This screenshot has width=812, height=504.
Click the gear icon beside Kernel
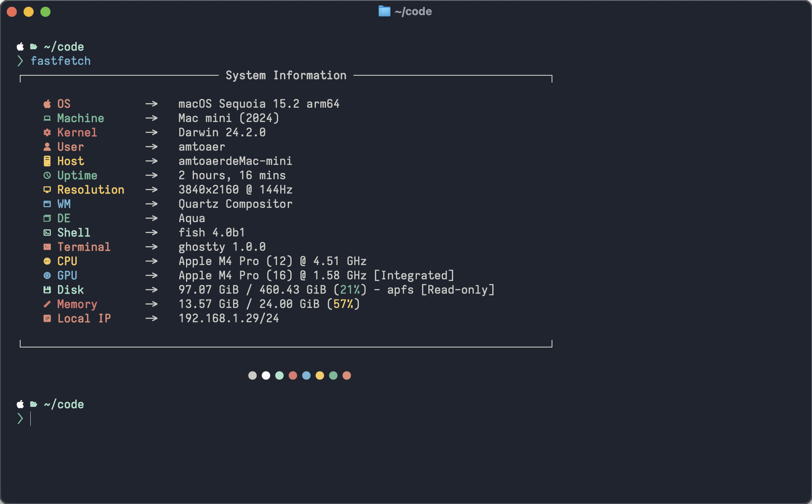[x=47, y=133]
